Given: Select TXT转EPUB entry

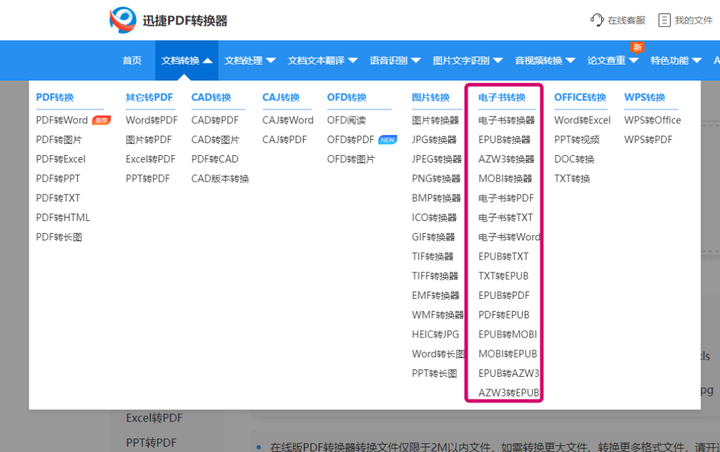Looking at the screenshot, I should (x=503, y=276).
